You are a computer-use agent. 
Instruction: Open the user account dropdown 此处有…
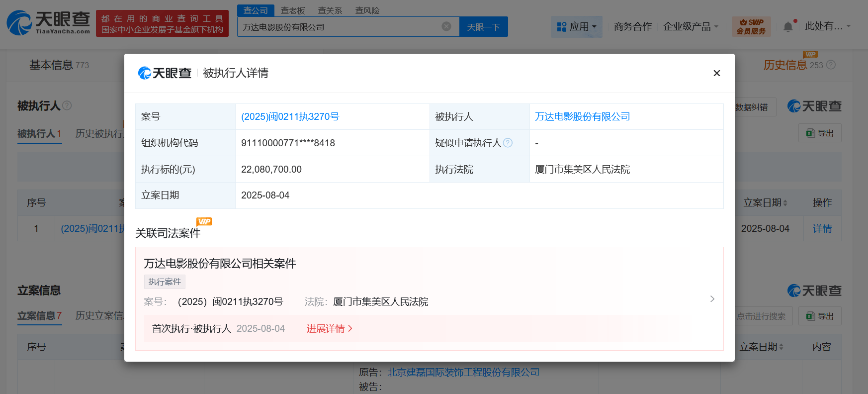(828, 26)
